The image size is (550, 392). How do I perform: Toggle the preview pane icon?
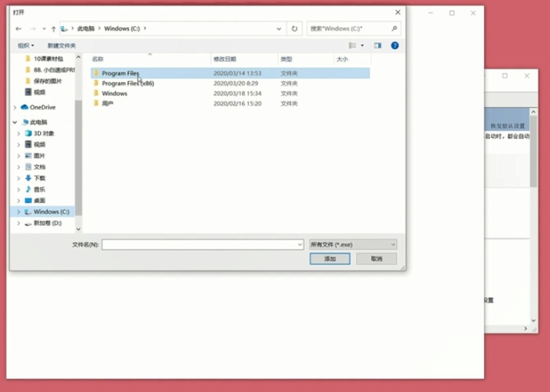[x=377, y=45]
